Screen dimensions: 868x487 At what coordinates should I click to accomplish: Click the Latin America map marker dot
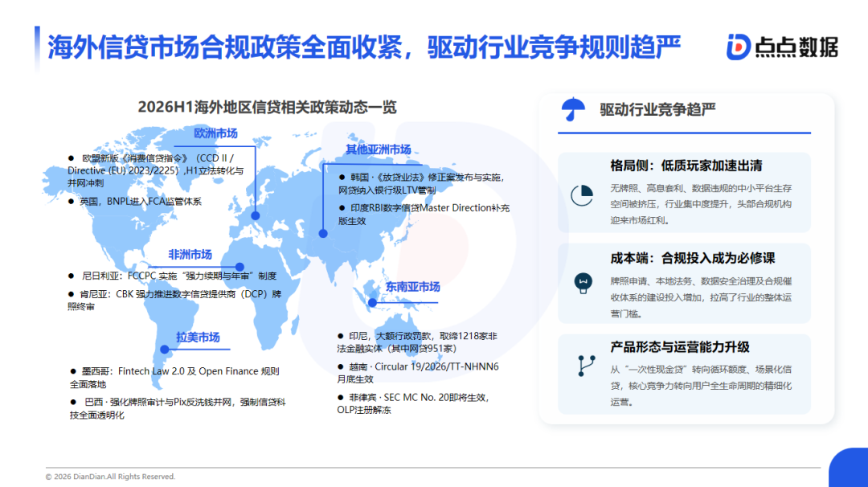click(x=165, y=350)
